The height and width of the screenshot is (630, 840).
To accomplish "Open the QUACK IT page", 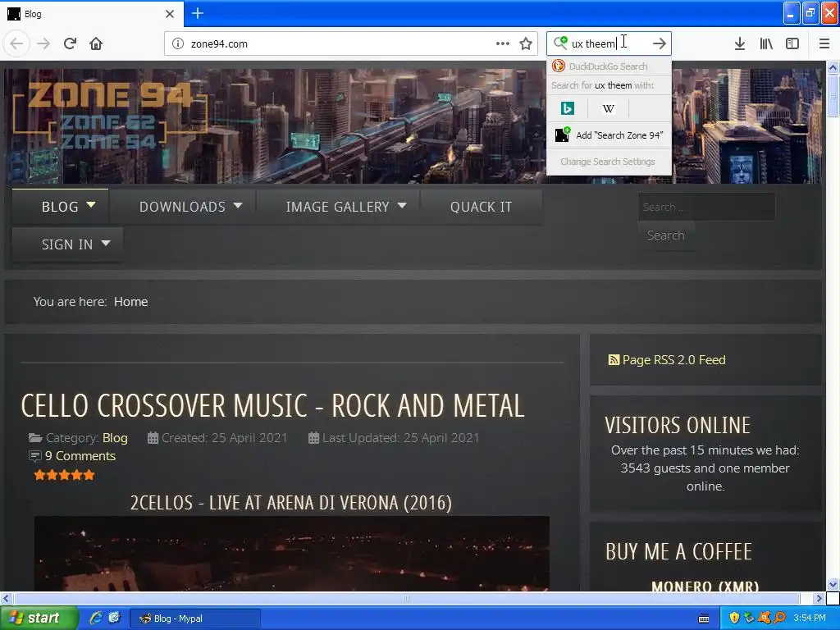I will (481, 206).
